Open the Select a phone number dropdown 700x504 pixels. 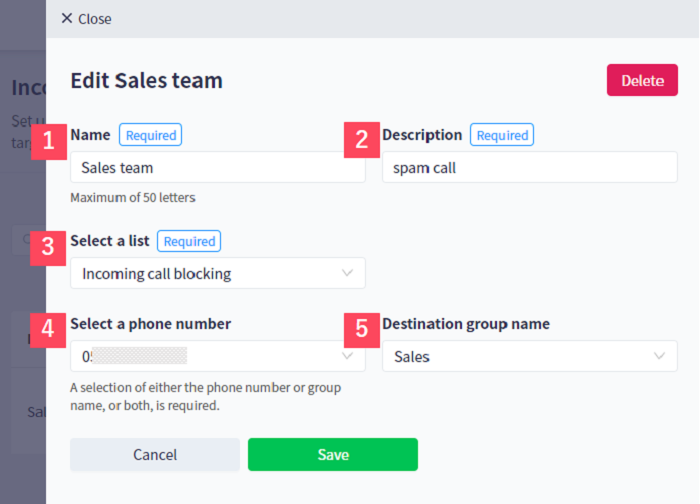(218, 356)
